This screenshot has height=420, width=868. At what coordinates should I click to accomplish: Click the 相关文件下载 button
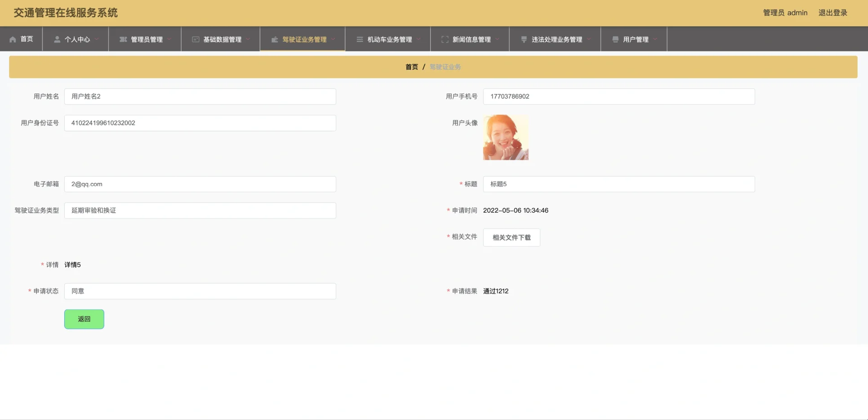[511, 238]
